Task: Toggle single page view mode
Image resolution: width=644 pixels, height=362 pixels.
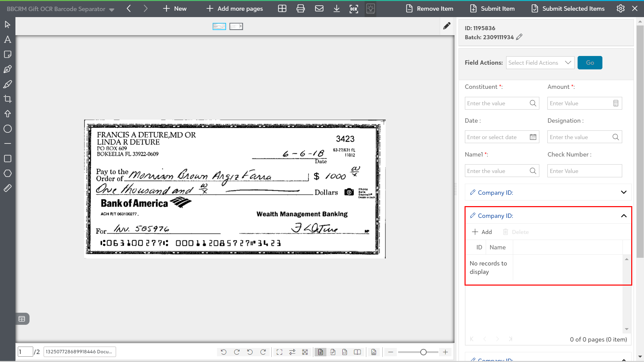Action: coord(320,352)
